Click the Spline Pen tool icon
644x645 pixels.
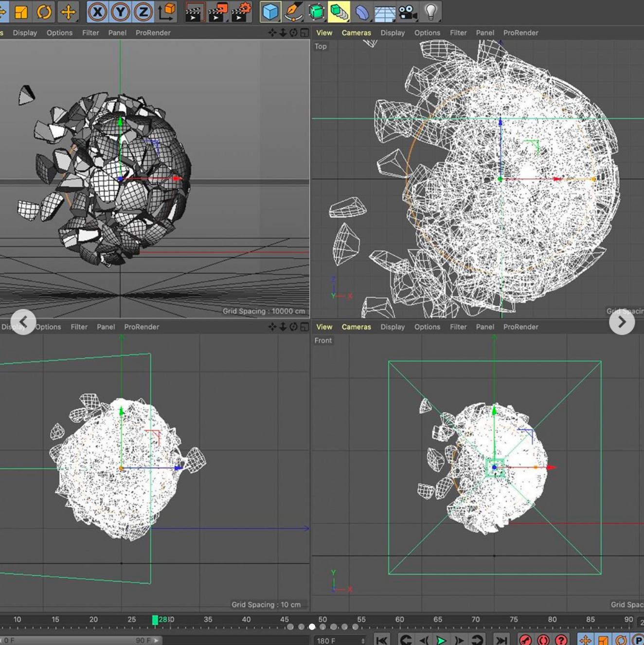(293, 12)
